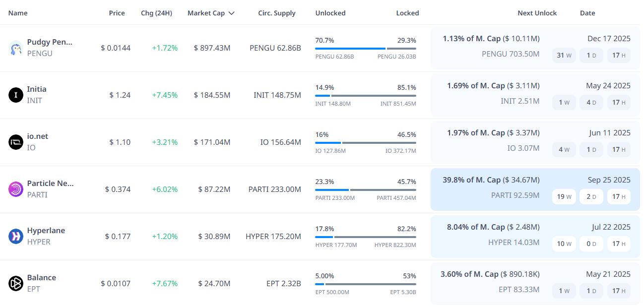Viewport: 644px width, 307px height.
Task: Click the io.net token logo
Action: pyautogui.click(x=16, y=142)
